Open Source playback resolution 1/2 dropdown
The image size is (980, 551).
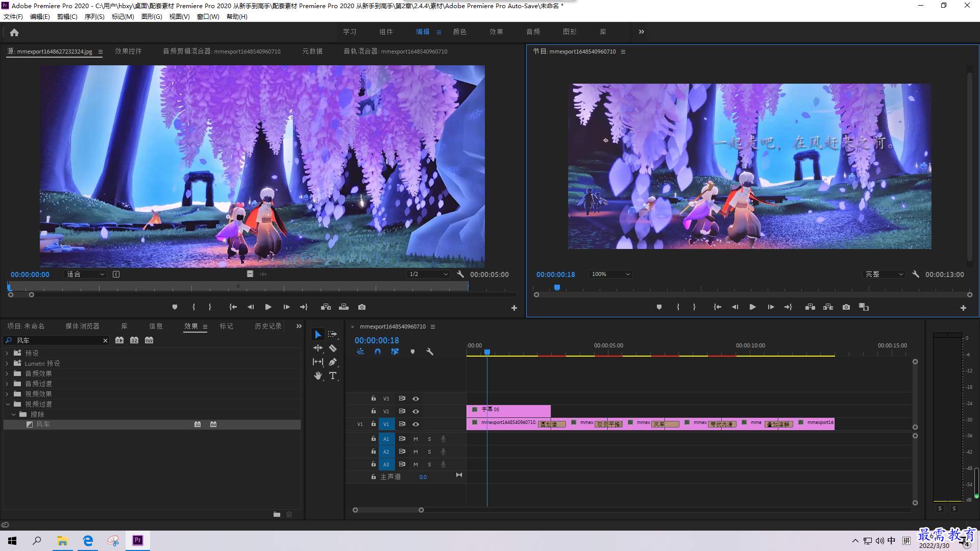point(428,274)
